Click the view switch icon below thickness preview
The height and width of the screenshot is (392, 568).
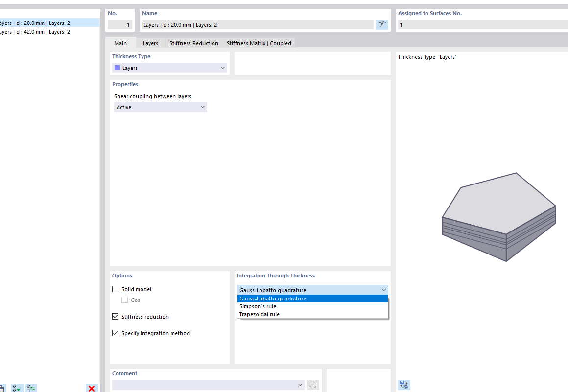coord(404,384)
